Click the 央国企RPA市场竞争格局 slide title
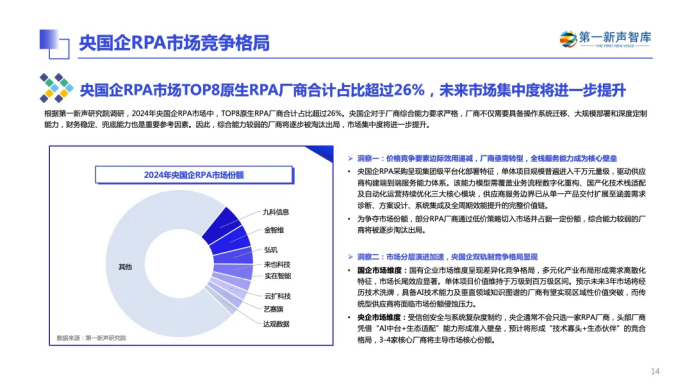Screen dimensions: 692x390 tap(174, 43)
